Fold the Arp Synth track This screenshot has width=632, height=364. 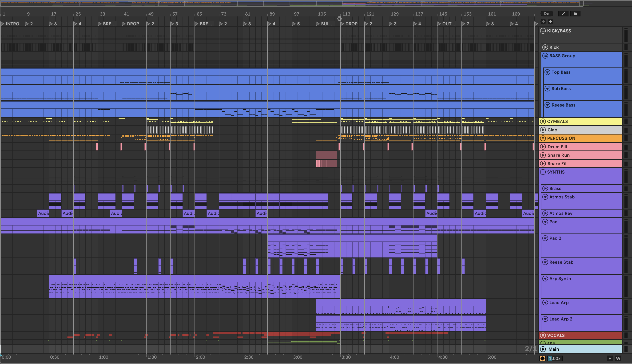(x=545, y=279)
